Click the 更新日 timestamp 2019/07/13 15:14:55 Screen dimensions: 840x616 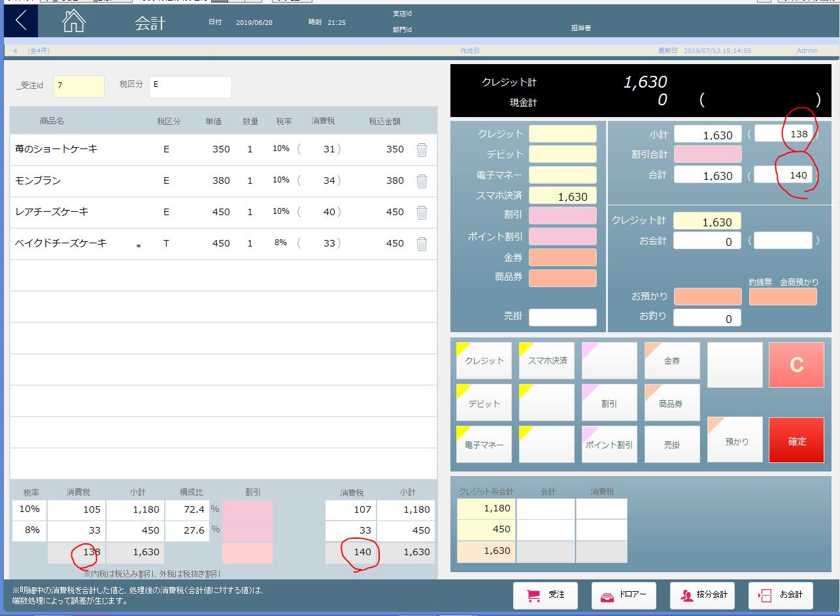click(717, 50)
